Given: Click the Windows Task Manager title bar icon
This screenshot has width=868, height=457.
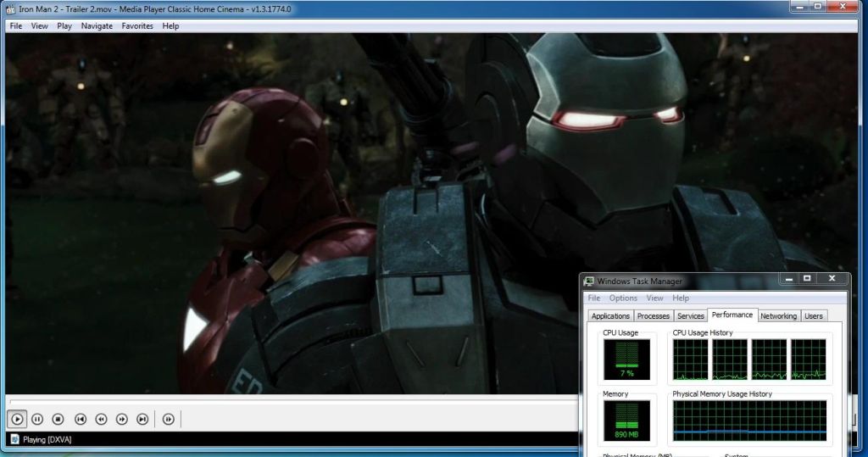Looking at the screenshot, I should [x=589, y=281].
